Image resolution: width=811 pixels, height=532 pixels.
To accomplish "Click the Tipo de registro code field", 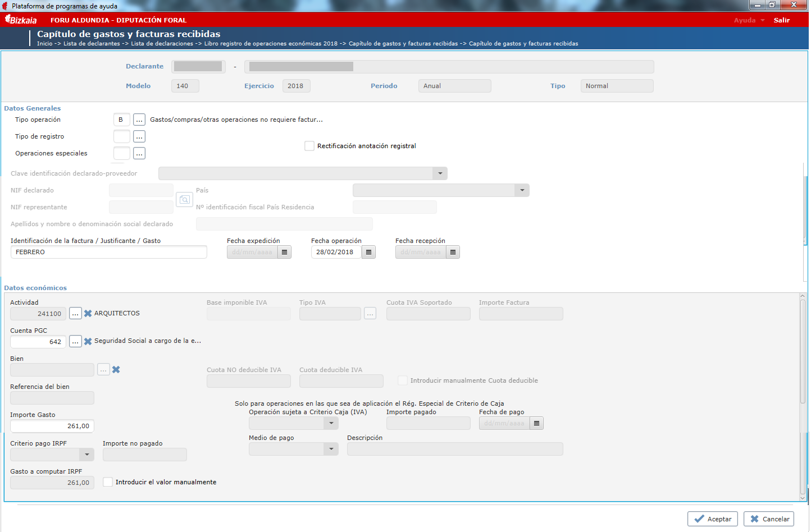I will (x=122, y=136).
